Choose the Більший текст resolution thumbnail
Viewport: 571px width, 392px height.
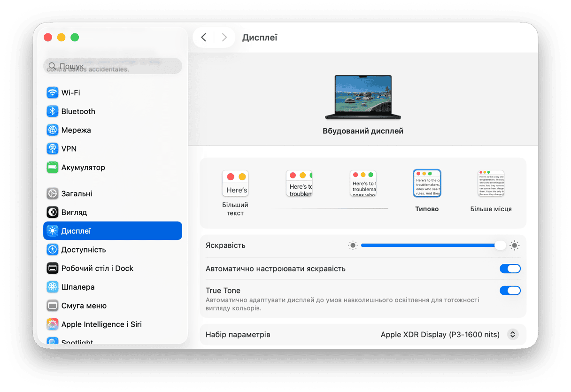[x=235, y=184]
